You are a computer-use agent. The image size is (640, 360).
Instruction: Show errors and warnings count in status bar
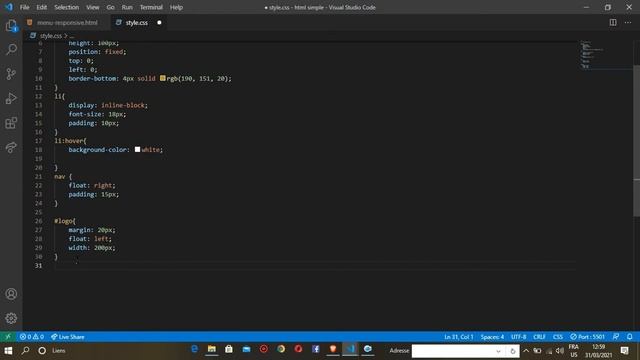[32, 337]
